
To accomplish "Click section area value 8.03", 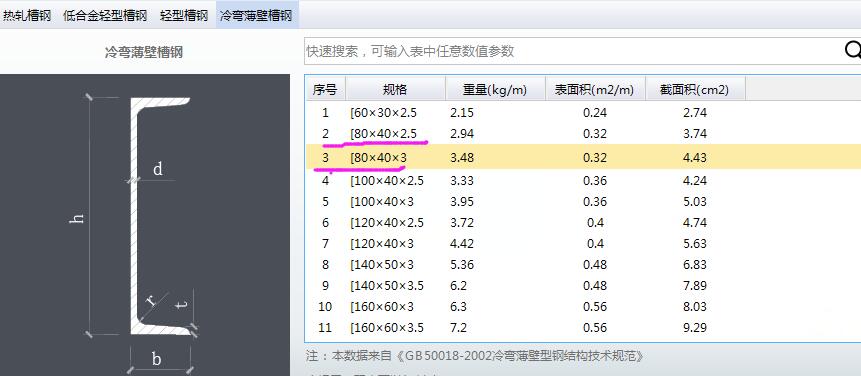I will tap(695, 307).
